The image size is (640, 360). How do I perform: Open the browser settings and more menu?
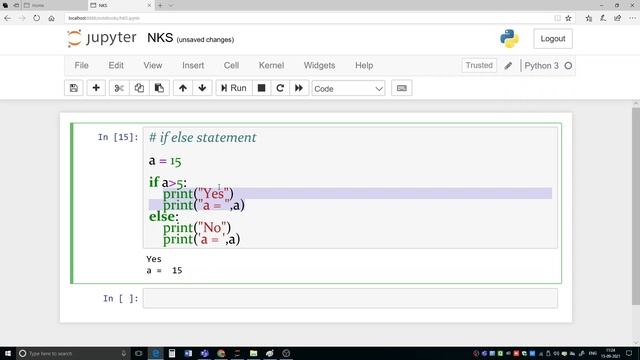tap(632, 18)
